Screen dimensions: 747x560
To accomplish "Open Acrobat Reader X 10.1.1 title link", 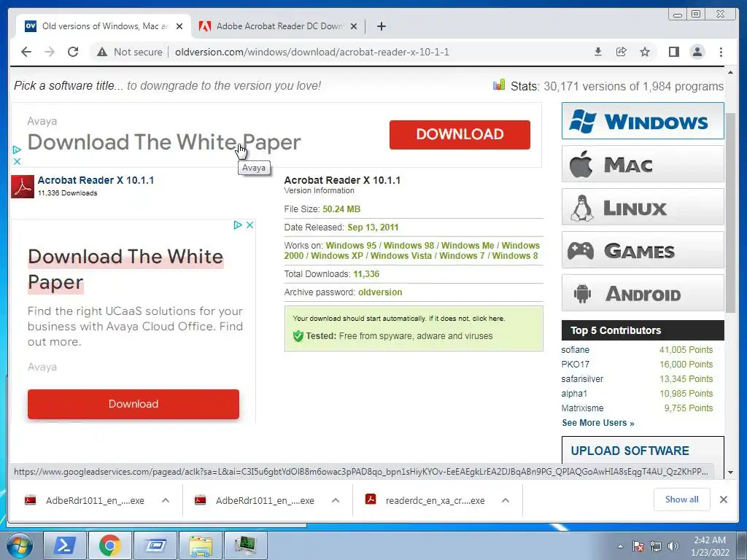I will coord(96,180).
